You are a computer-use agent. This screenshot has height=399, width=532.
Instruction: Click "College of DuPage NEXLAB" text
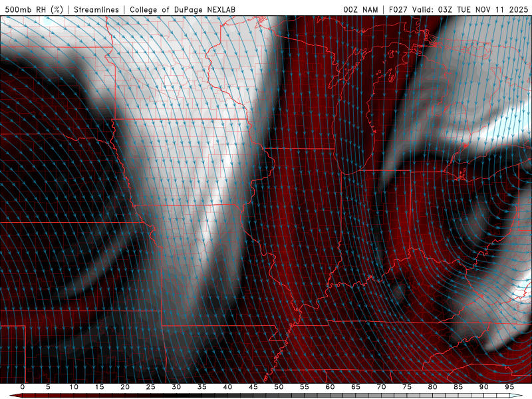point(182,9)
